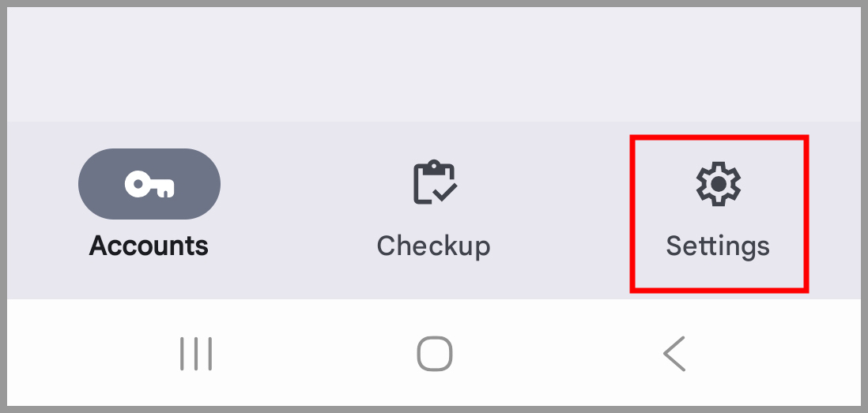Switch to the Accounts tab
The width and height of the screenshot is (868, 413).
coord(149,210)
